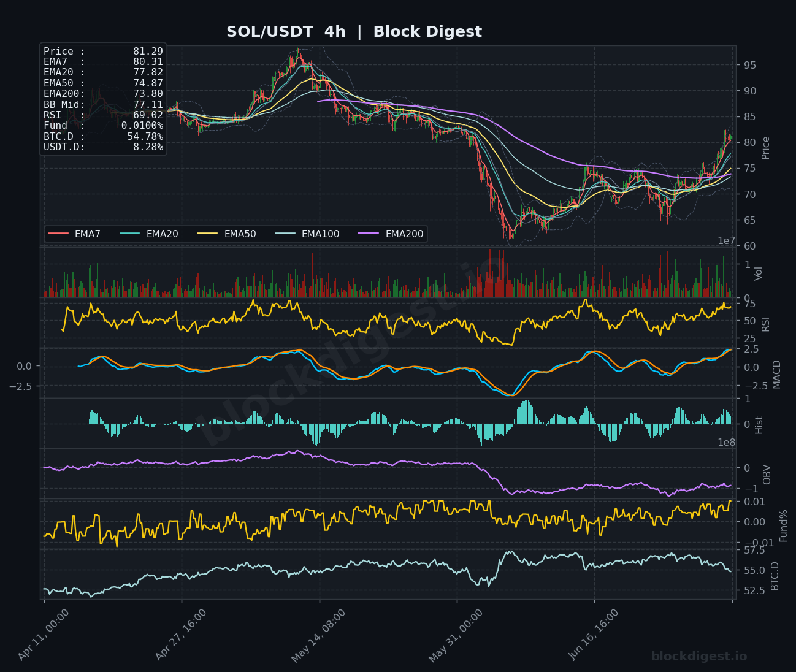Click the SOL/USDT 4h chart title
Image resolution: width=796 pixels, height=672 pixels.
pyautogui.click(x=354, y=32)
